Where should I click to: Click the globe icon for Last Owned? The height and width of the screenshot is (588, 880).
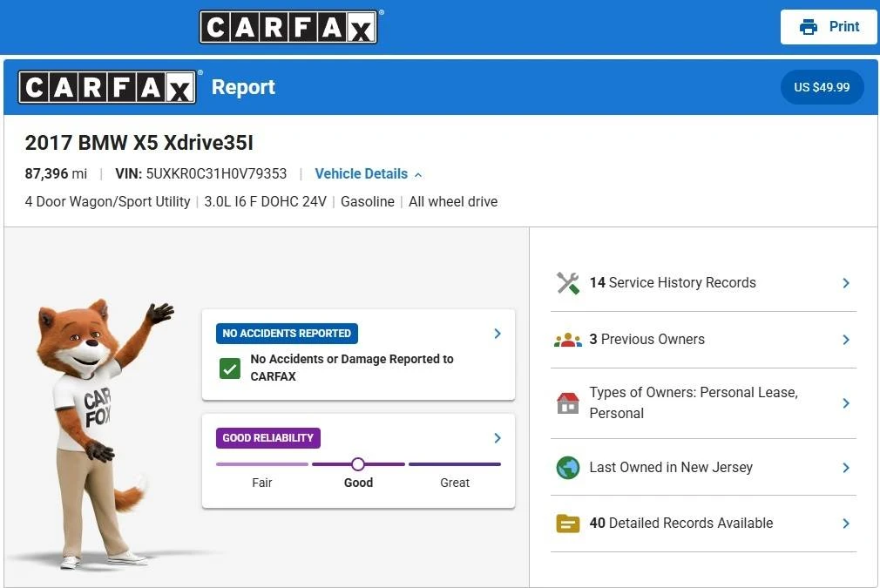[x=567, y=468]
